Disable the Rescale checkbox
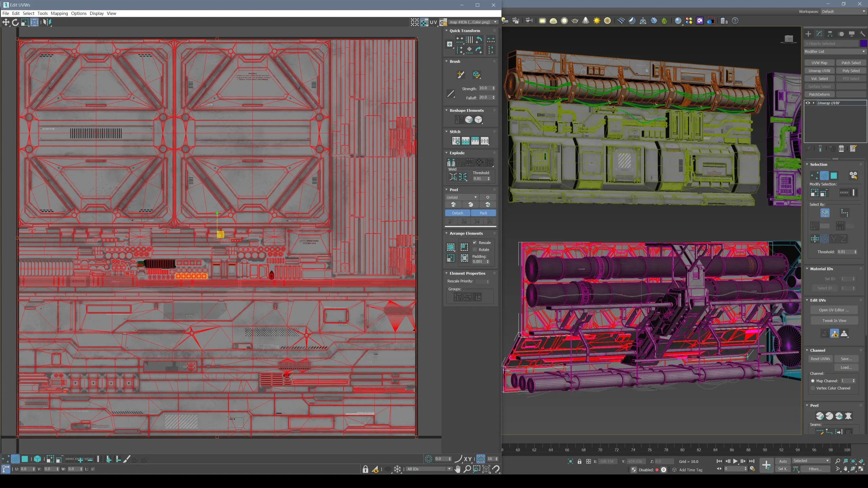868x488 pixels. click(475, 243)
